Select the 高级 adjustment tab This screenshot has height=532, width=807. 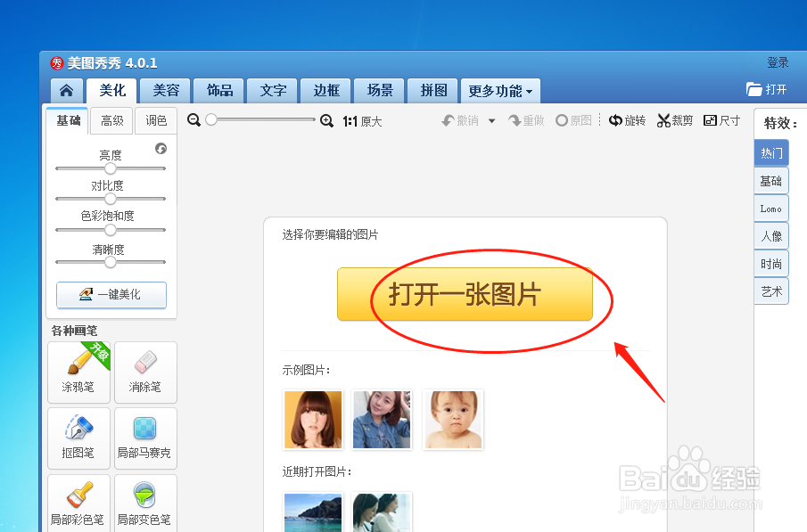tap(111, 121)
